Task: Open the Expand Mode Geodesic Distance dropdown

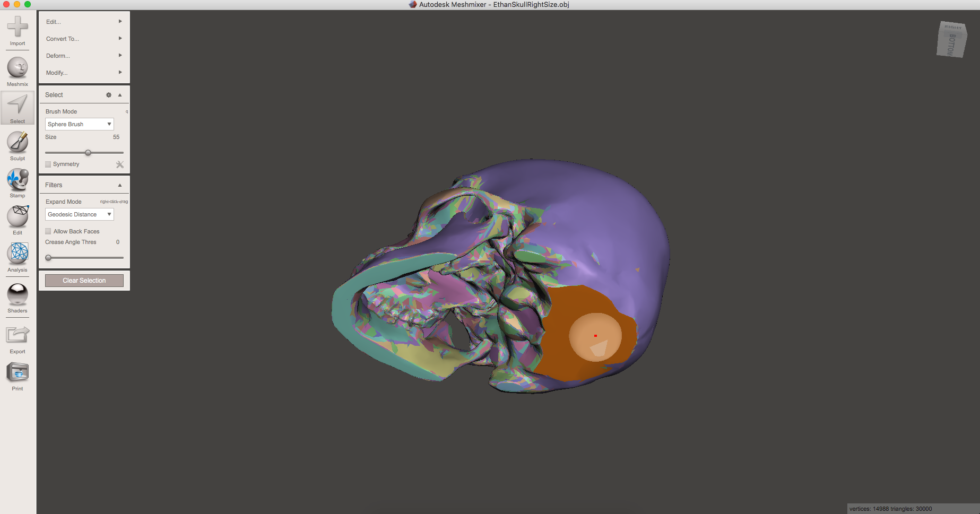Action: [x=80, y=214]
